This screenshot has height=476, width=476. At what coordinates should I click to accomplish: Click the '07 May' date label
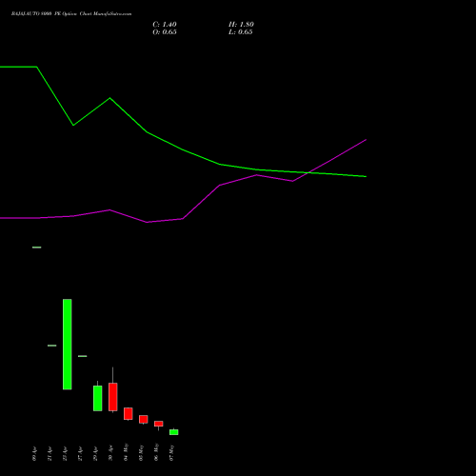pyautogui.click(x=171, y=452)
